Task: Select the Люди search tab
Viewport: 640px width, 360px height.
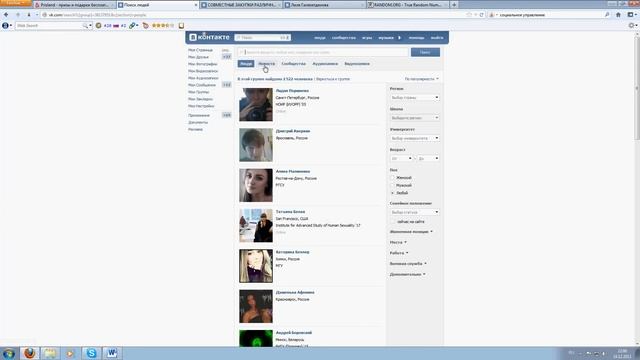Action: (x=246, y=64)
